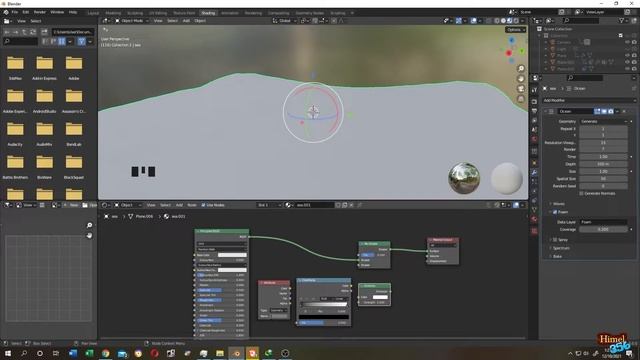Viewport: 640px width, 360px height.
Task: Enable the Spray checkbox
Action: point(555,240)
